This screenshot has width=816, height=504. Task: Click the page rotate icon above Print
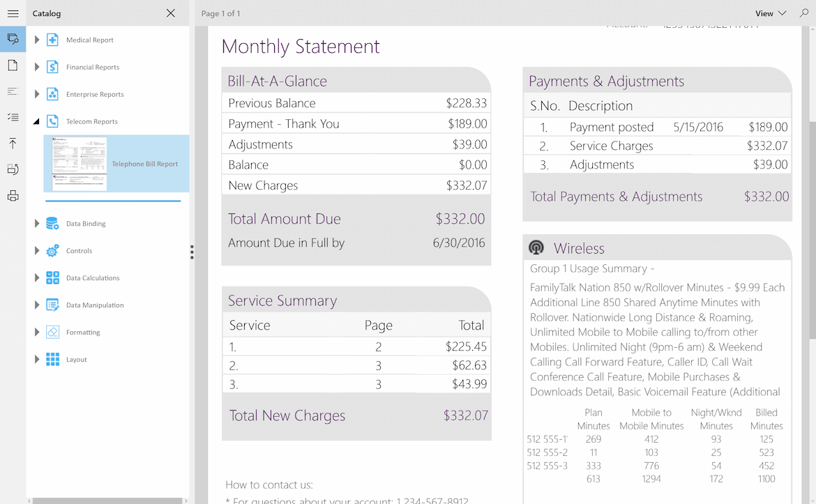click(x=13, y=169)
